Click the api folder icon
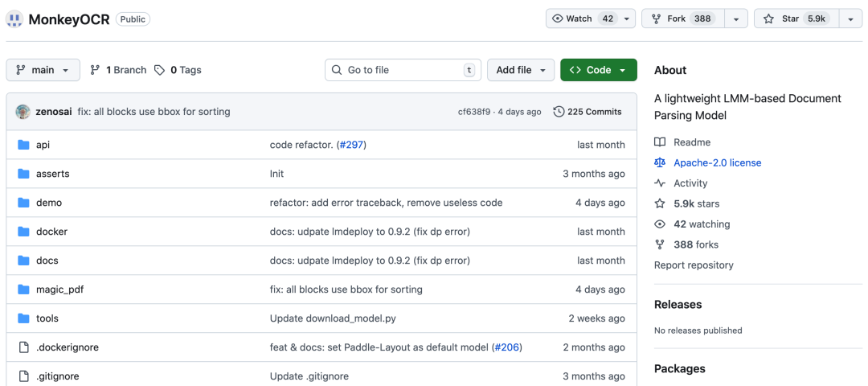868x386 pixels. 23,145
